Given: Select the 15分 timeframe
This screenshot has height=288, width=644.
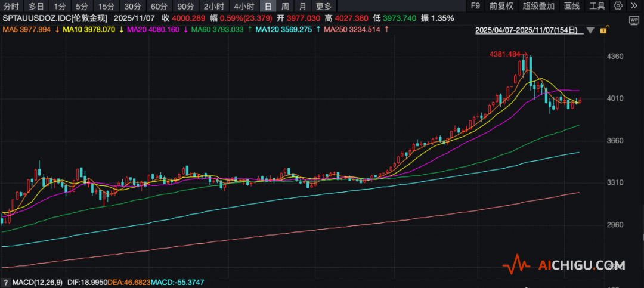Looking at the screenshot, I should point(106,7).
